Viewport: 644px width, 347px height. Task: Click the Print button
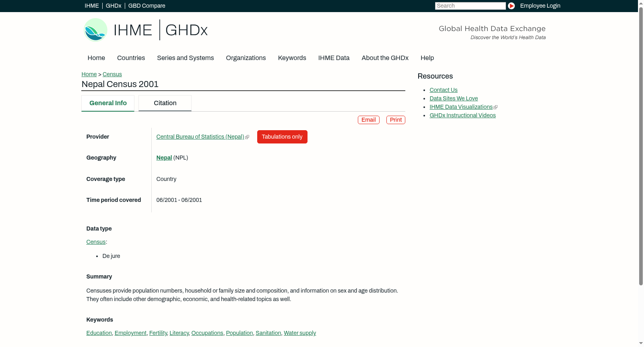[396, 120]
